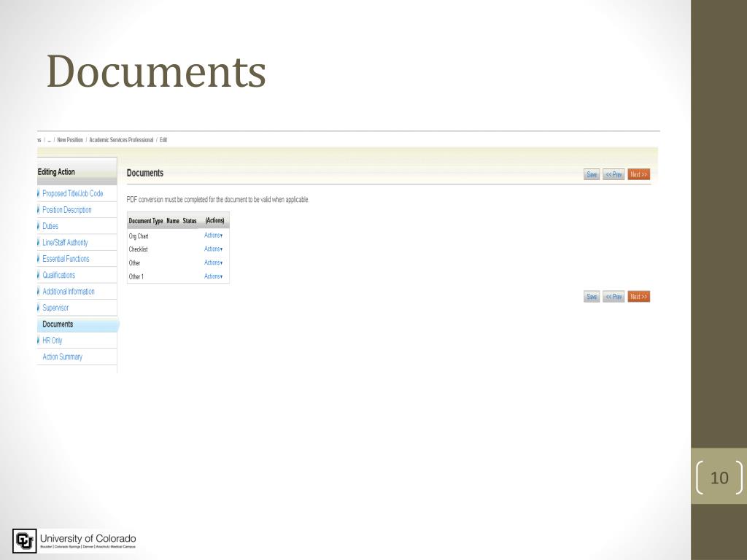Click Checklist document type cell
The image size is (747, 560).
click(138, 249)
